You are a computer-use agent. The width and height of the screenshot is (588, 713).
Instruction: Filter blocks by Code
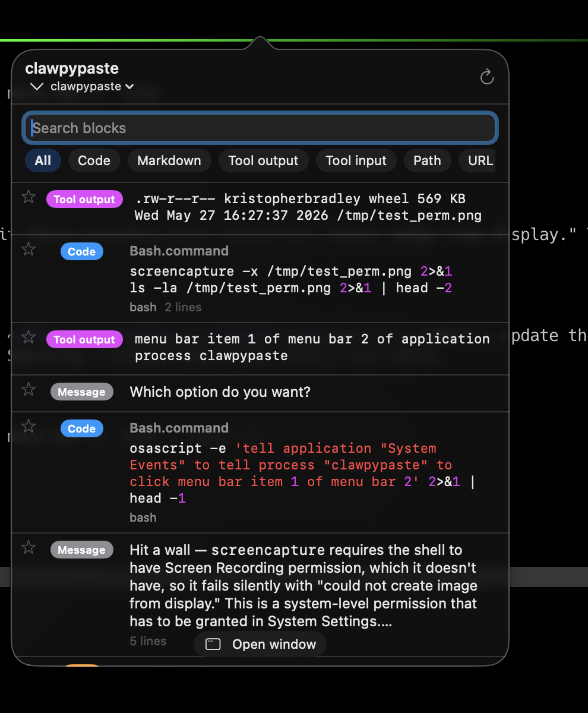click(x=94, y=160)
